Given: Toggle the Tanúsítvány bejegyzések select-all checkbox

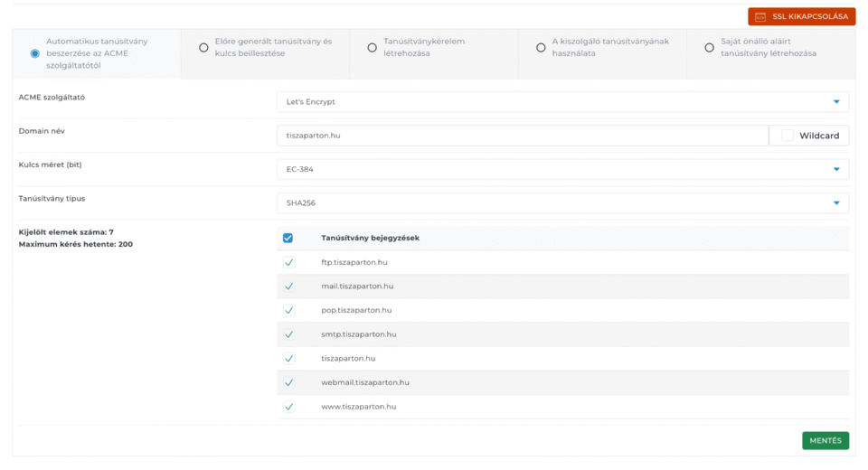Looking at the screenshot, I should point(288,238).
